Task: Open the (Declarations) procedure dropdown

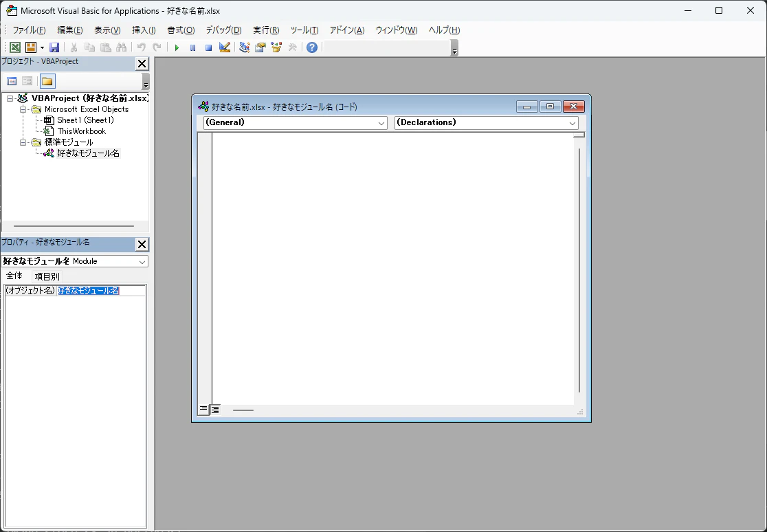Action: pos(573,123)
